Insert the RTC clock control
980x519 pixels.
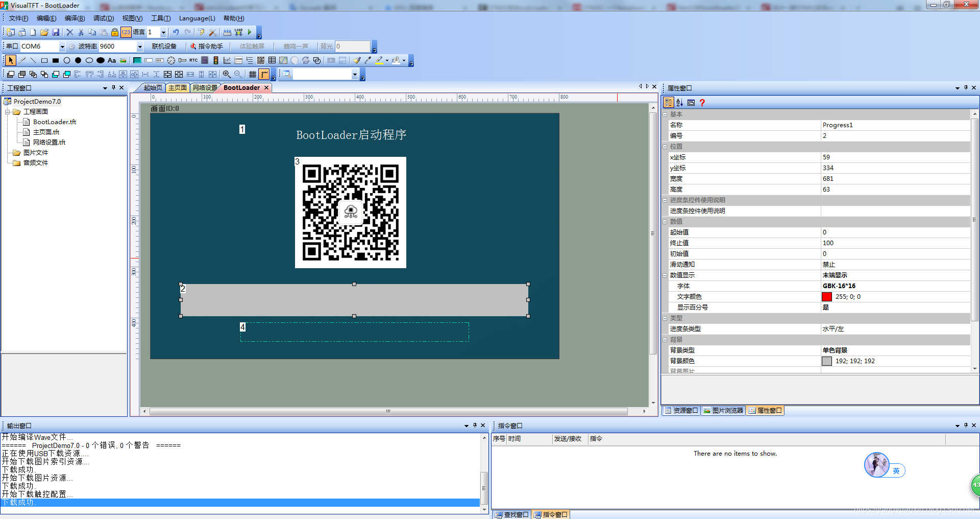click(x=193, y=60)
